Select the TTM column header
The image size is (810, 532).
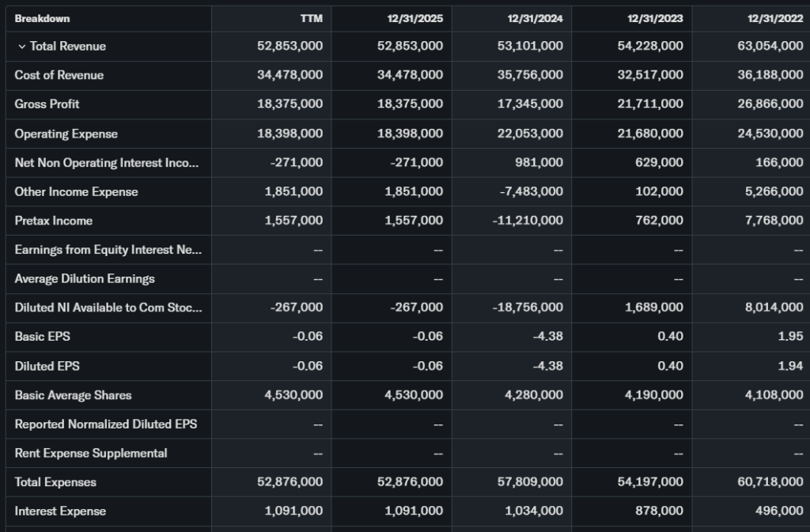(311, 17)
